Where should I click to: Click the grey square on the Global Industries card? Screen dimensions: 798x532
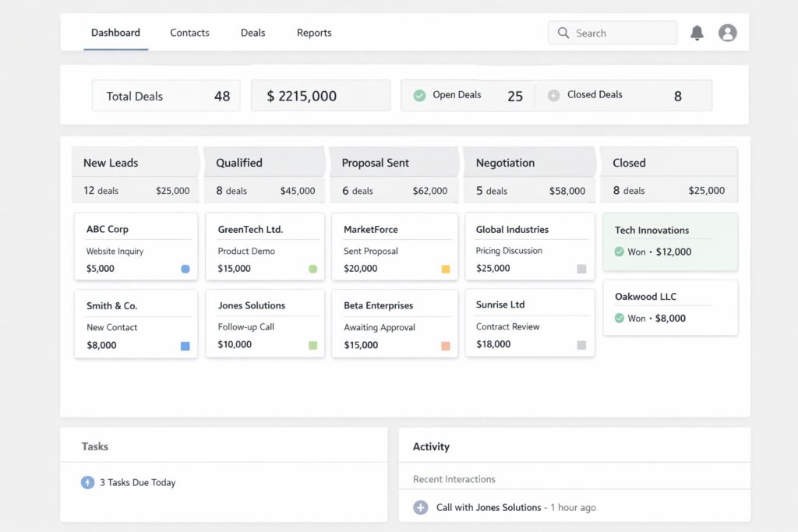point(581,269)
